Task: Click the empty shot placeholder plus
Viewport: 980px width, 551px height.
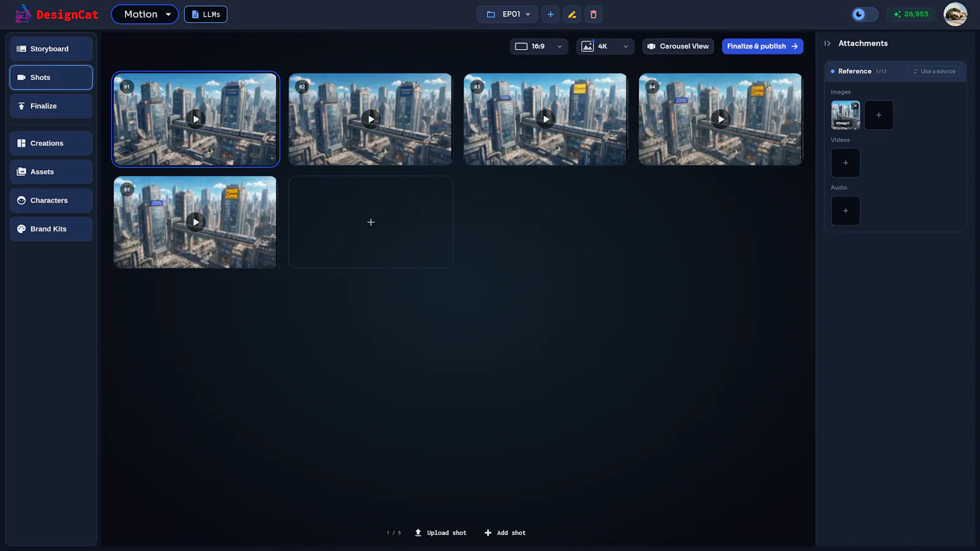Action: pyautogui.click(x=371, y=222)
